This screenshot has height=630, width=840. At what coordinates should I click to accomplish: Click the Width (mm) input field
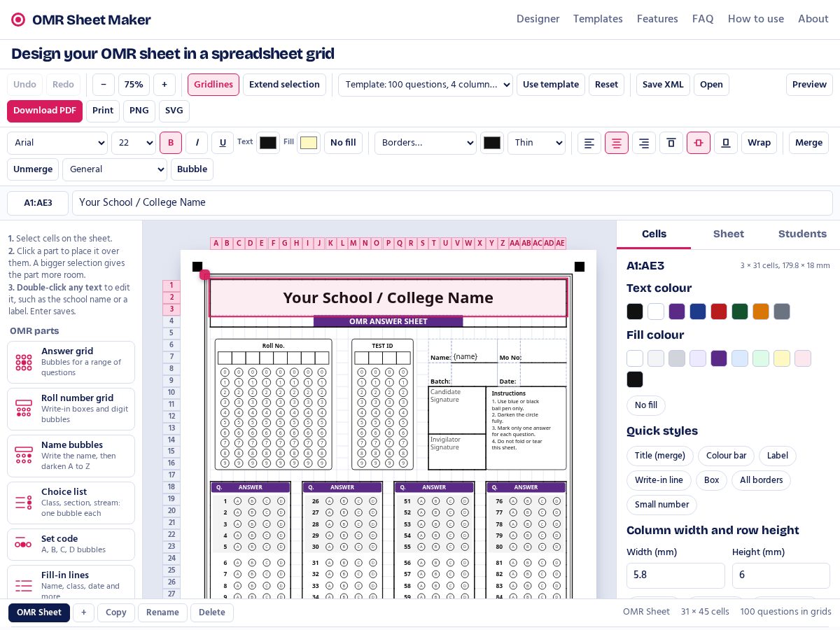675,575
